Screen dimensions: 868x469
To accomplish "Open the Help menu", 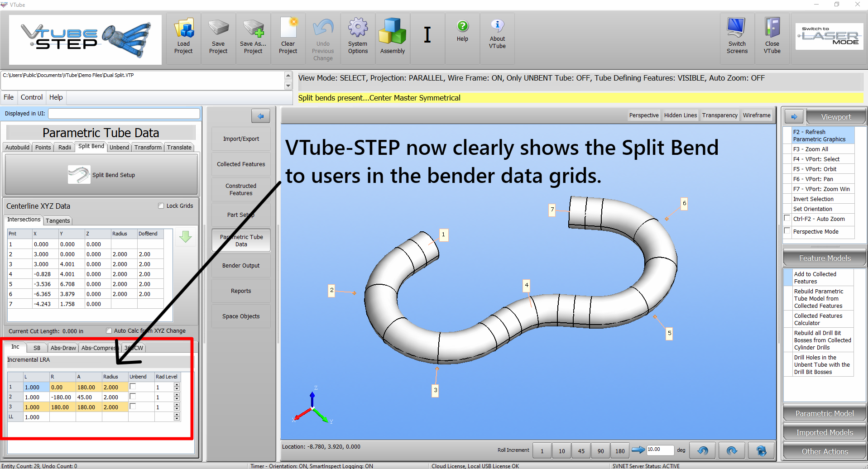I will point(56,97).
